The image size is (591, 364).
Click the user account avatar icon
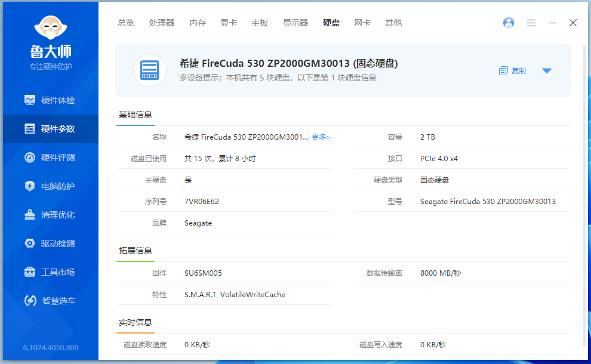click(509, 23)
